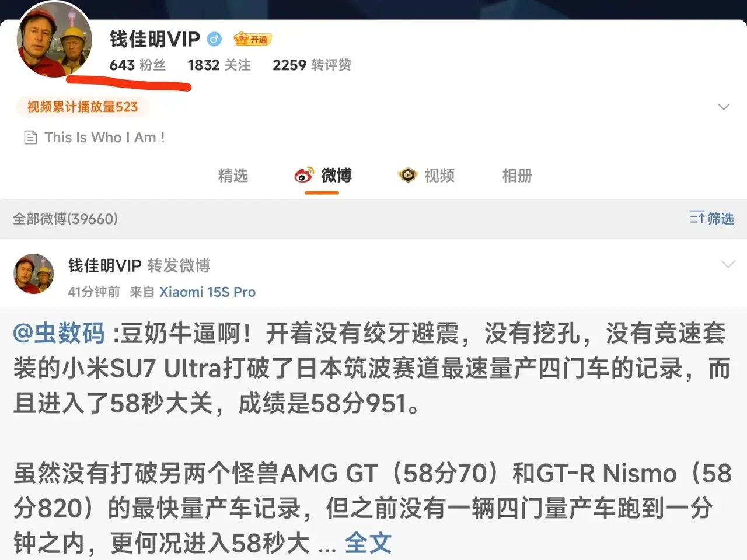Click the Weibo eye logo icon
Viewport: 747px width, 560px height.
[x=303, y=175]
